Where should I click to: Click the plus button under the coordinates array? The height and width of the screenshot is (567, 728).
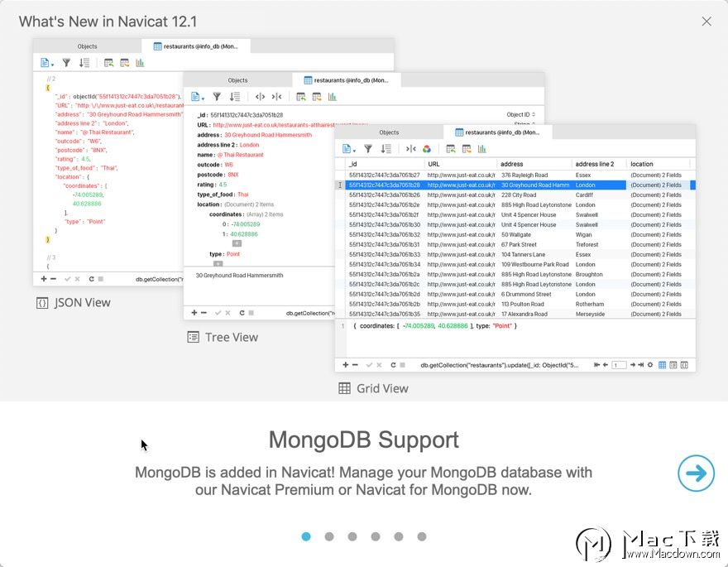tap(237, 243)
